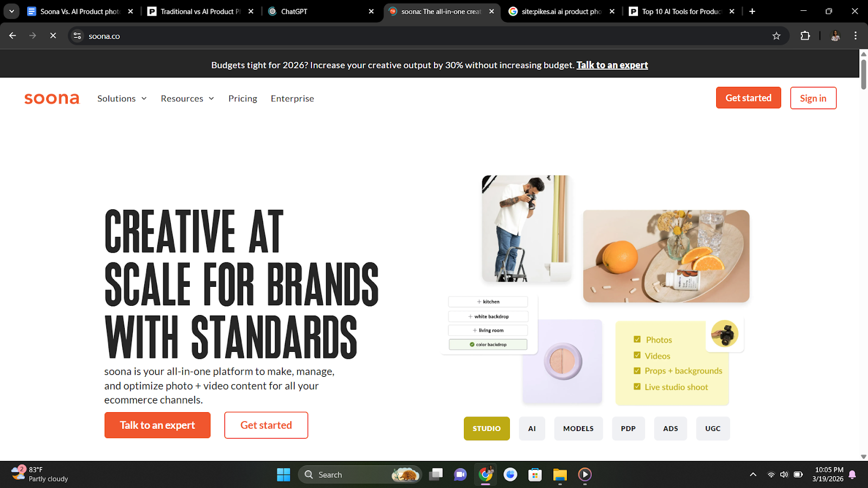The image size is (868, 488).
Task: Show hidden system tray icons
Action: coord(753,474)
